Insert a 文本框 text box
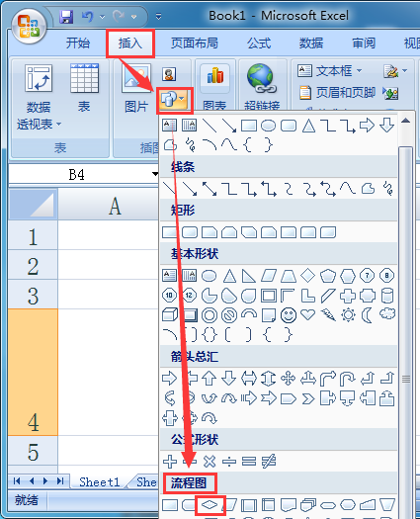Screen dimensions: 420x519 (325, 71)
